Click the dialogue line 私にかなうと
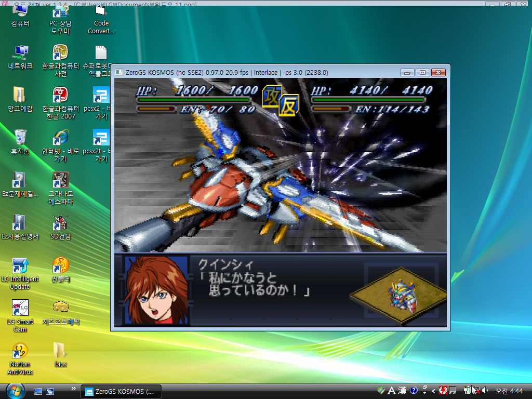Viewport: 532px width, 399px height. (x=243, y=278)
